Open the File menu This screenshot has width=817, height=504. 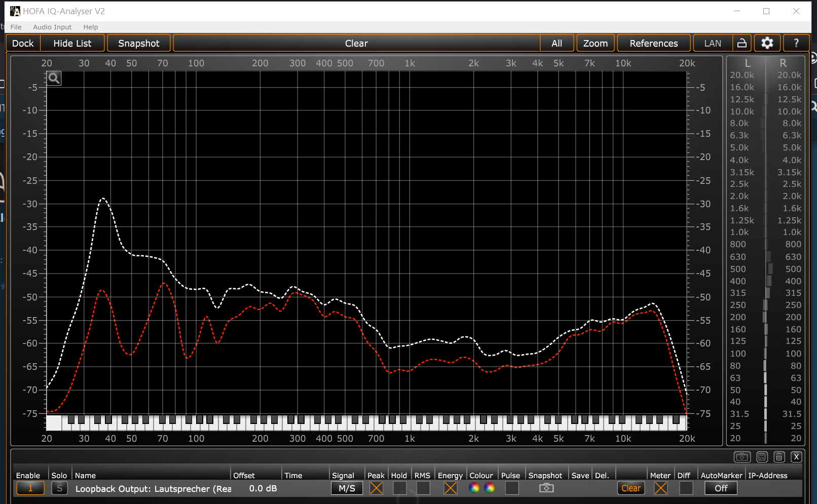point(16,27)
